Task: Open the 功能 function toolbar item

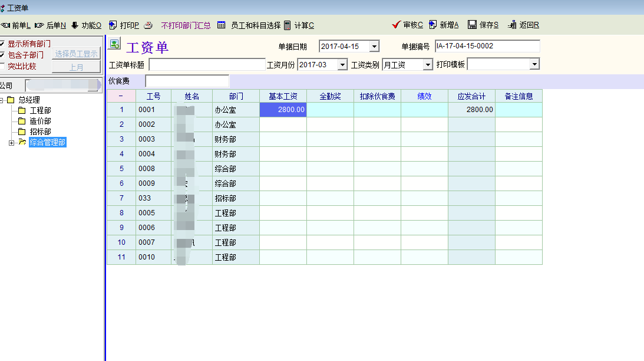Action: coord(75,25)
